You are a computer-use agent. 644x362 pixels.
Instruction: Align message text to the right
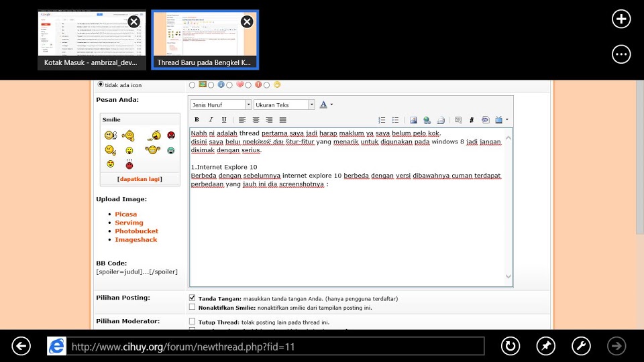269,120
